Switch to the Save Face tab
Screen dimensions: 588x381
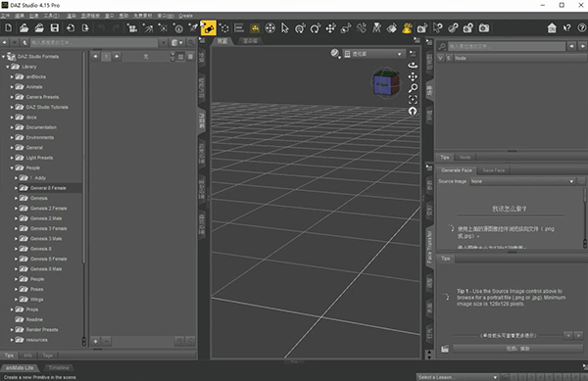(493, 170)
